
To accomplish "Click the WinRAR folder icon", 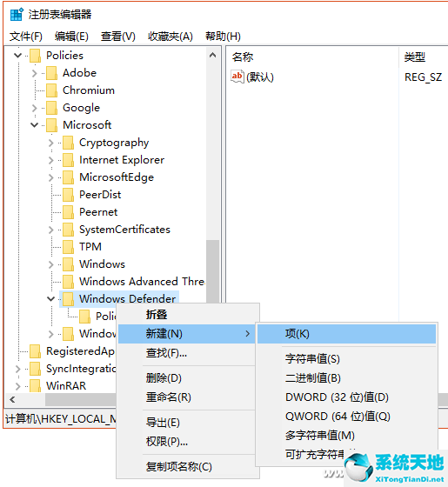I will point(35,386).
